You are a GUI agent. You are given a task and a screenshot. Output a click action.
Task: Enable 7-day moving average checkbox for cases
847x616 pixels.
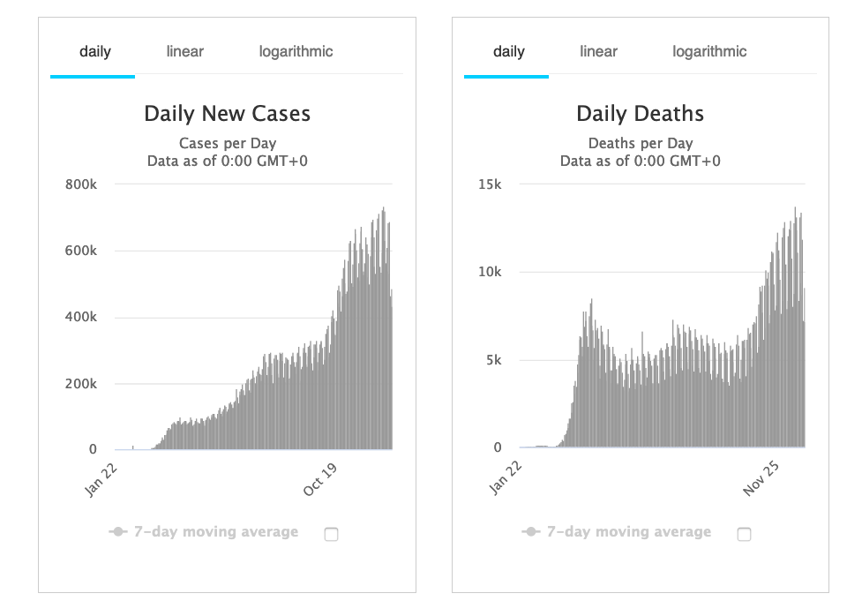pyautogui.click(x=331, y=534)
